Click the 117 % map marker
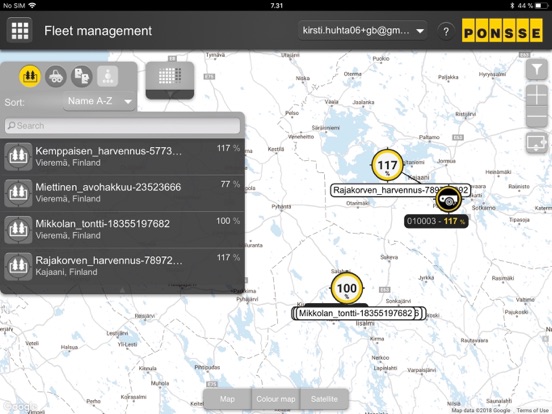The height and width of the screenshot is (414, 552). (x=387, y=165)
